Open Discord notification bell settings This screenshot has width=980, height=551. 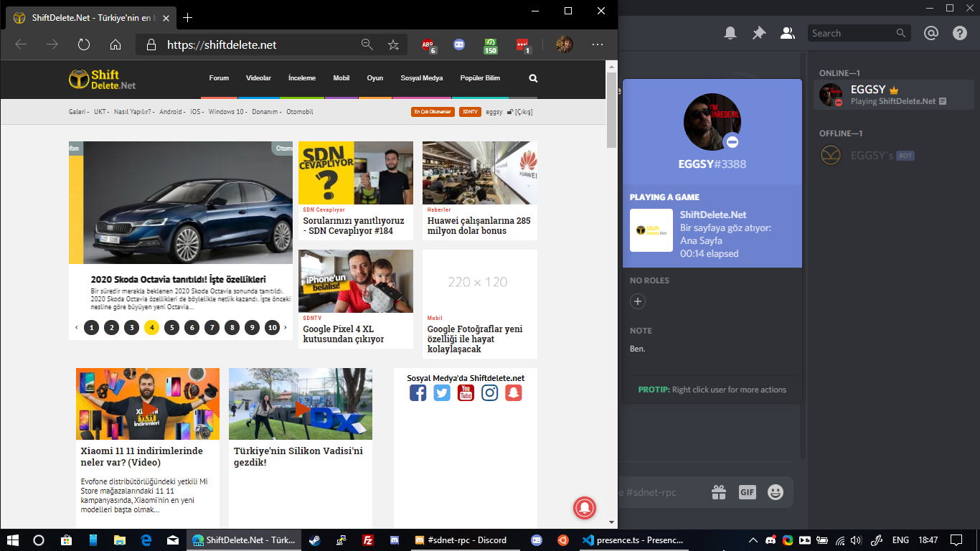[730, 33]
